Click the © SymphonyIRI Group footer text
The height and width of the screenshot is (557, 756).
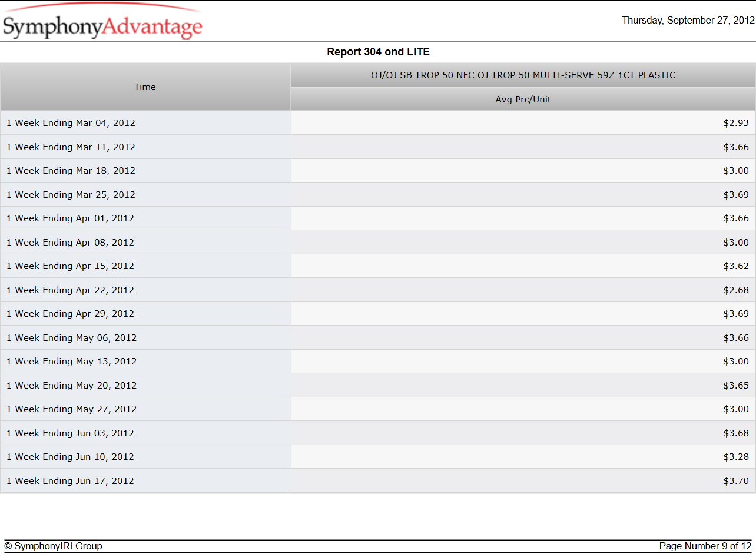[53, 546]
